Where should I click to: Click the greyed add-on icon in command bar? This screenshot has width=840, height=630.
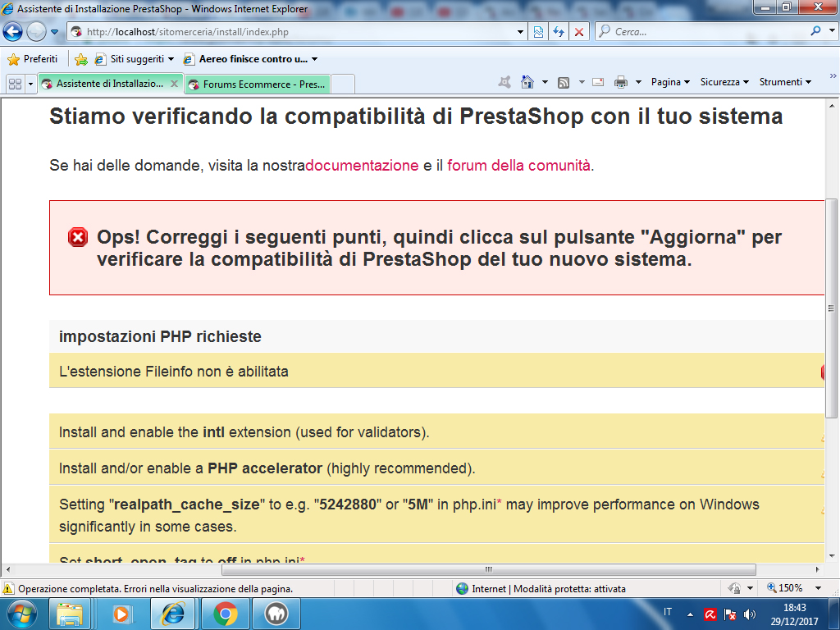point(504,82)
